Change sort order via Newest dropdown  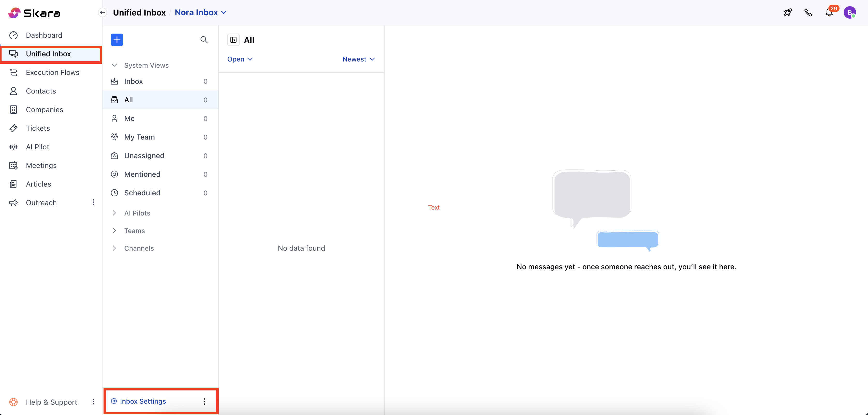(x=358, y=59)
